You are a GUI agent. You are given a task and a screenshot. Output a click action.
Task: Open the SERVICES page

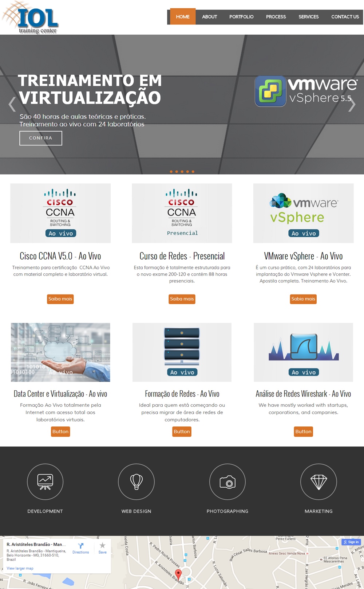(309, 17)
